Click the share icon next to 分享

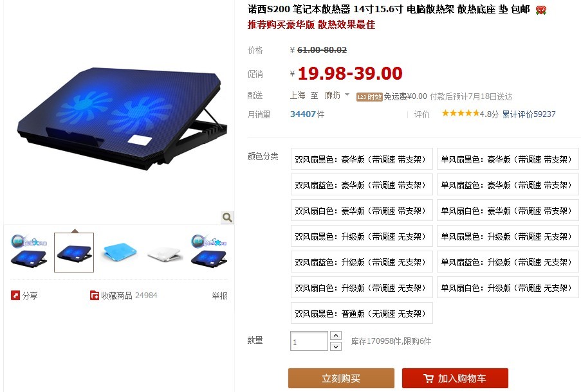tap(15, 296)
